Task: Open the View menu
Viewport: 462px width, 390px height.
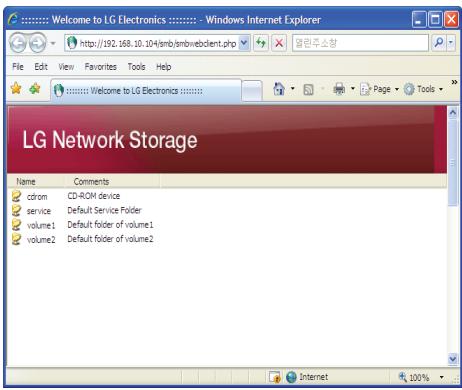Action: [x=66, y=67]
